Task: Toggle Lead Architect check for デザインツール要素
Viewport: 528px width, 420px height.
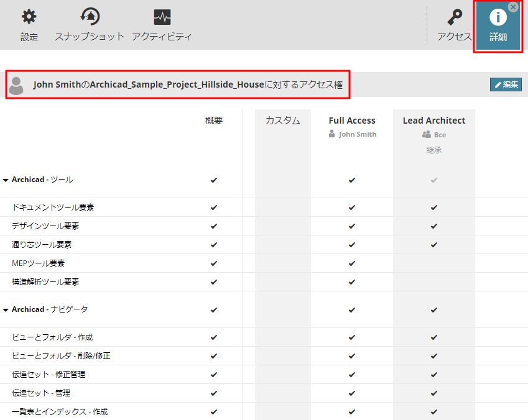Action: 434,226
